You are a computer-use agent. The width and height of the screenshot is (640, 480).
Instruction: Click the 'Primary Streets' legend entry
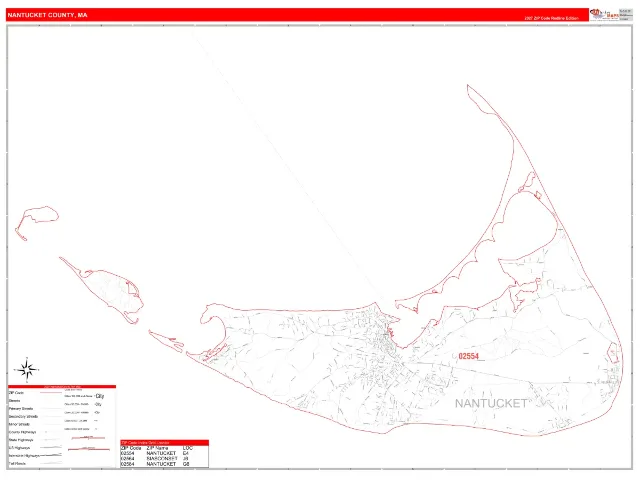pyautogui.click(x=21, y=409)
